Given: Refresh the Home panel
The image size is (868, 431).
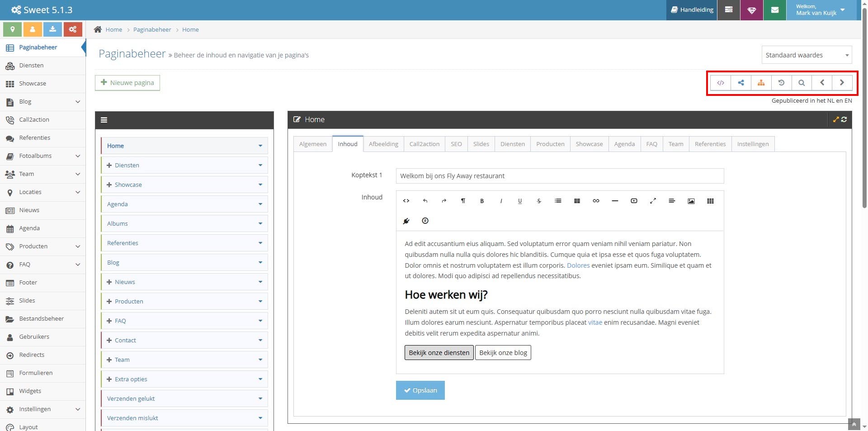Looking at the screenshot, I should (x=844, y=119).
